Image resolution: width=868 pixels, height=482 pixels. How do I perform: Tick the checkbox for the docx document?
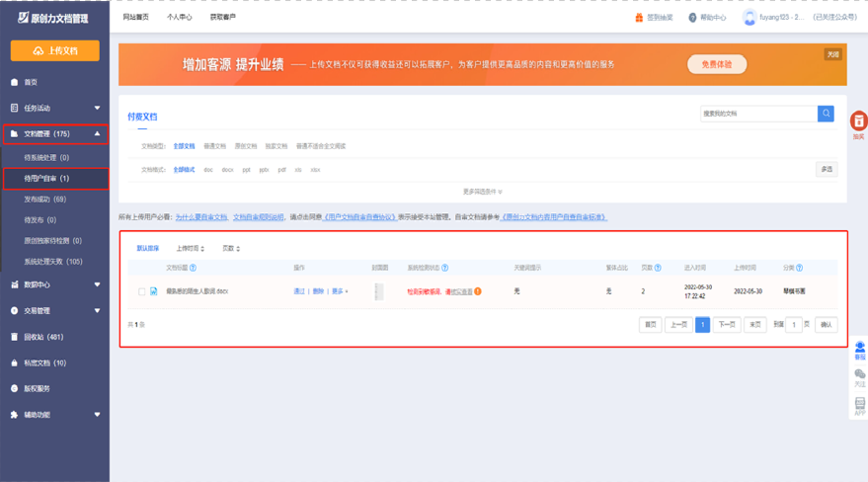[141, 291]
